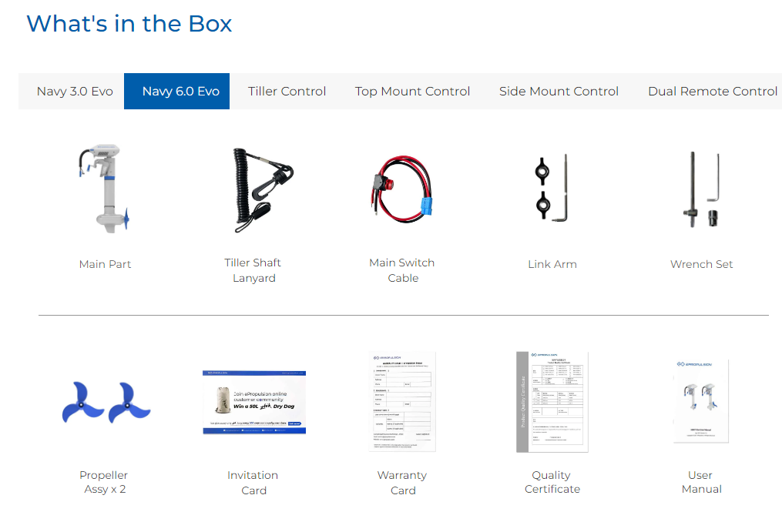Screen dimensions: 782x532
Task: Switch to the Navy 3.0 Evo tab
Action: click(x=75, y=92)
